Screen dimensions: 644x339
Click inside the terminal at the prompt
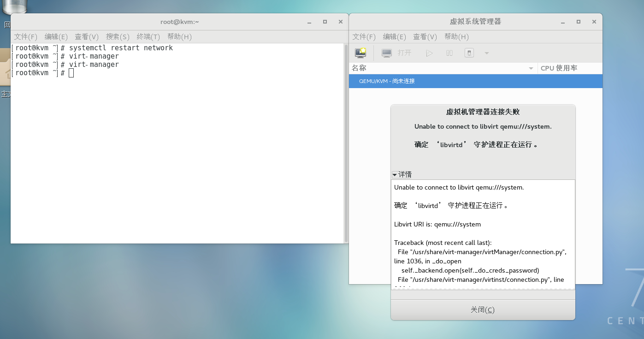[70, 73]
